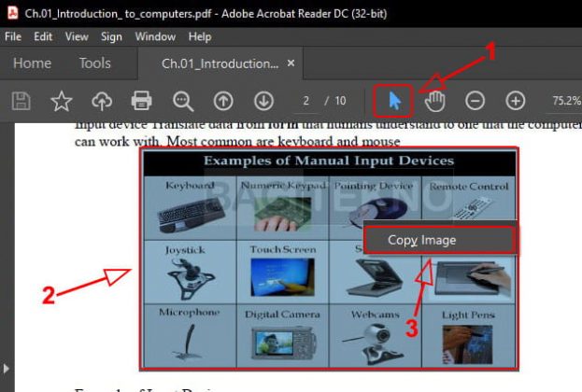Click the current page number field

tap(306, 100)
